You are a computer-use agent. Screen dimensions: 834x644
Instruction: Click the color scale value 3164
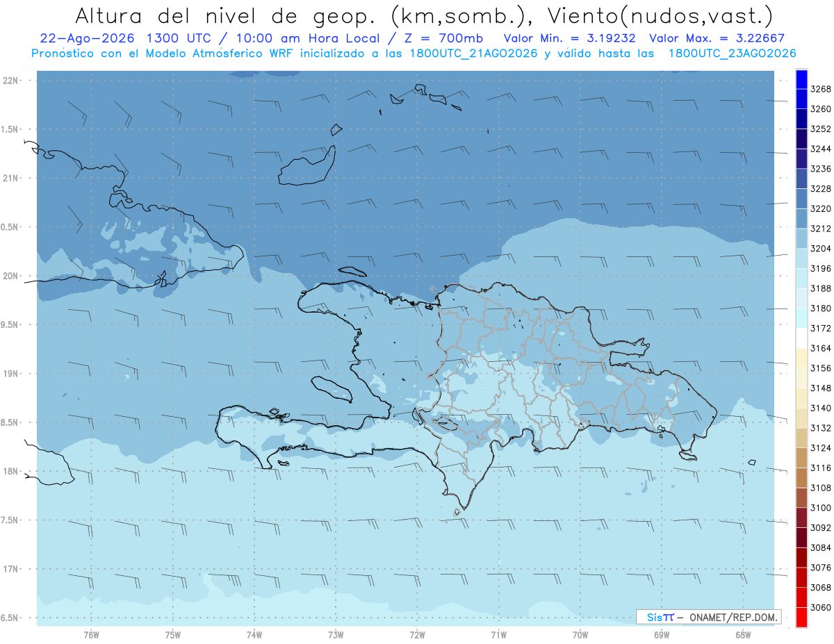tap(821, 348)
